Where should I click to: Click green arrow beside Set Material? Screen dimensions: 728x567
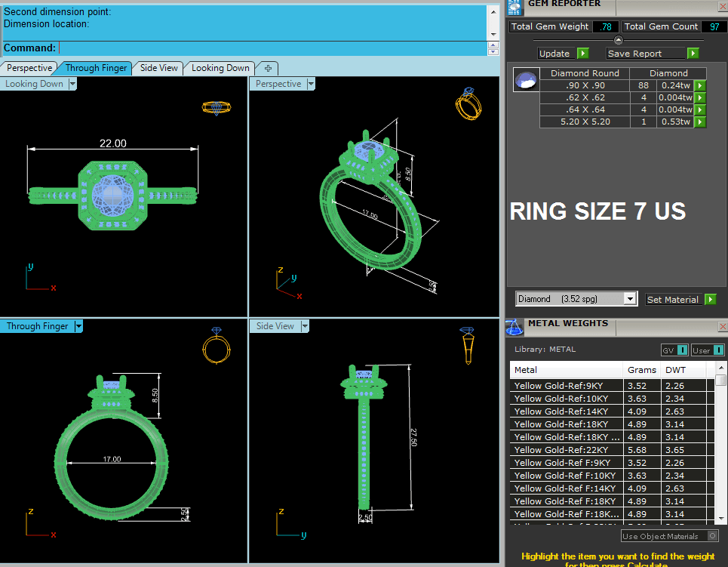coord(710,300)
